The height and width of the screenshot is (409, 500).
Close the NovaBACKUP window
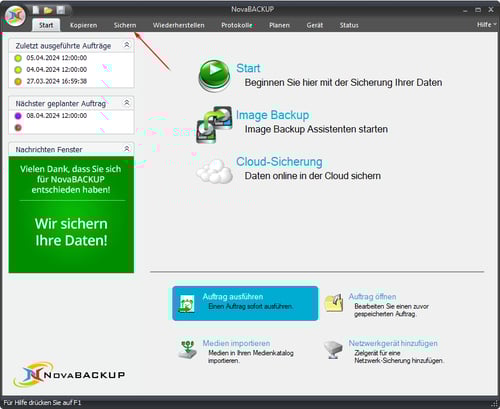click(x=491, y=10)
